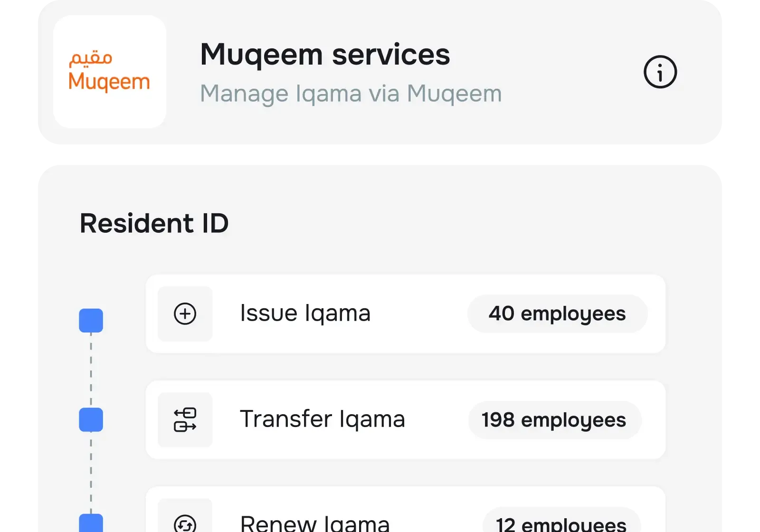Click the 198 employees badge
Screen dimensions: 760x532
(x=554, y=420)
